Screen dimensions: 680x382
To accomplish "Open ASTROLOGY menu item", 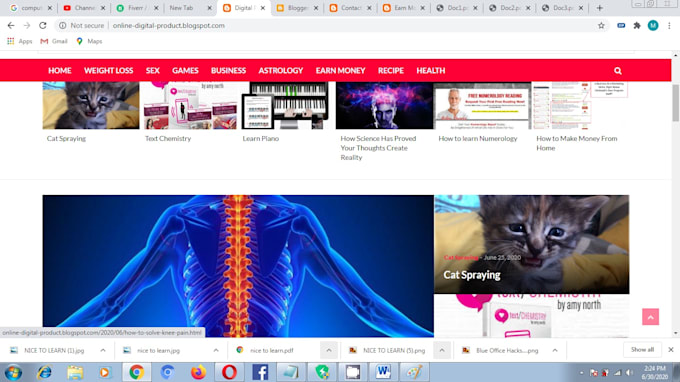I will coord(281,71).
